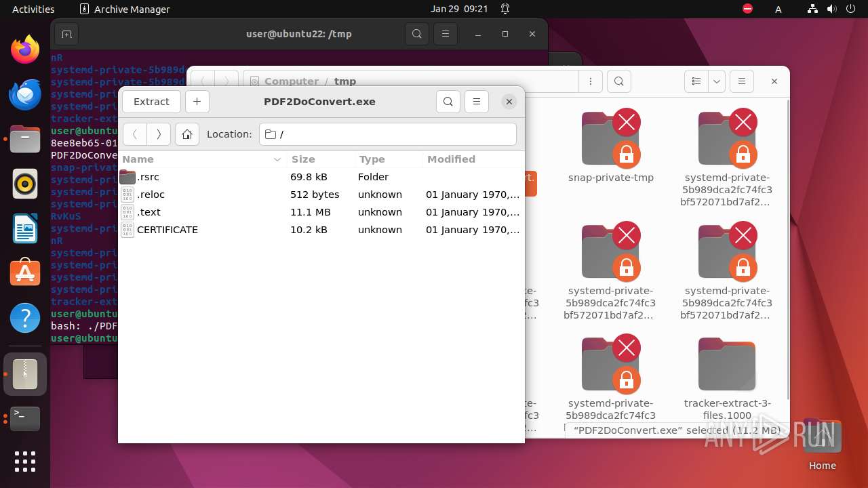Open Rhythmbox from the dock
Screen dimensions: 868x488
[25, 184]
